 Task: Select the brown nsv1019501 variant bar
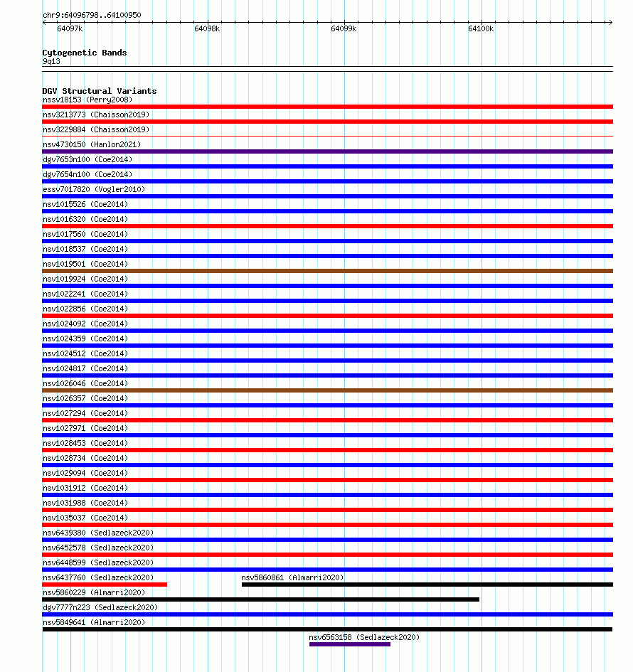[327, 271]
